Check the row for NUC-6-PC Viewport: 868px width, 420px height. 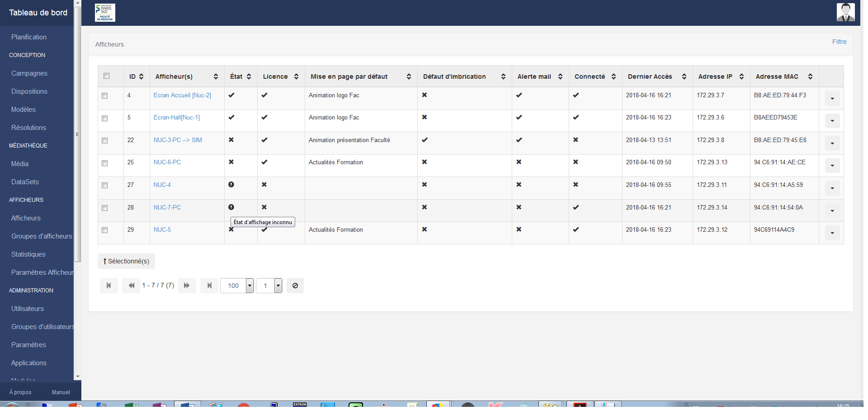click(x=105, y=163)
